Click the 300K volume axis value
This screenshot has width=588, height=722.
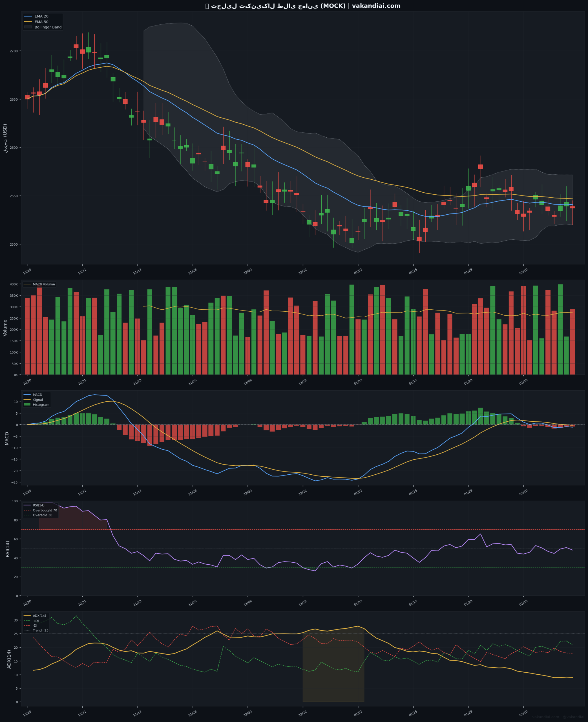pyautogui.click(x=14, y=307)
